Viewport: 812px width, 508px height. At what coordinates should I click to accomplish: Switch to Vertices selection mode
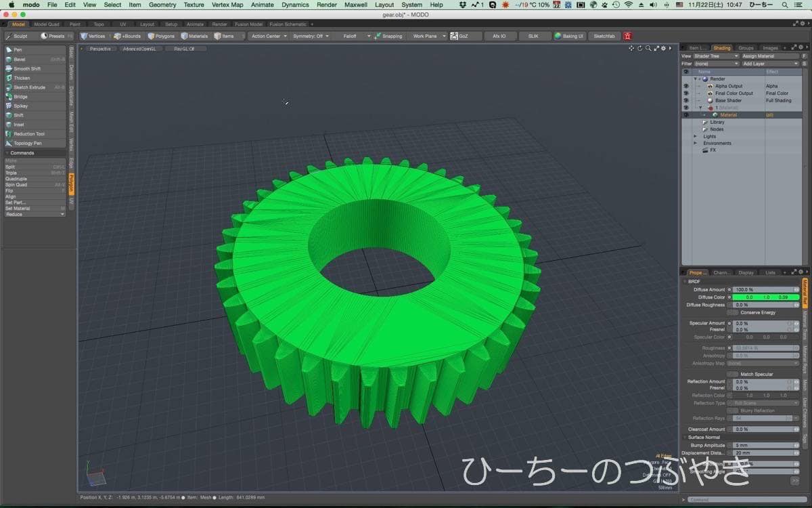pyautogui.click(x=93, y=36)
